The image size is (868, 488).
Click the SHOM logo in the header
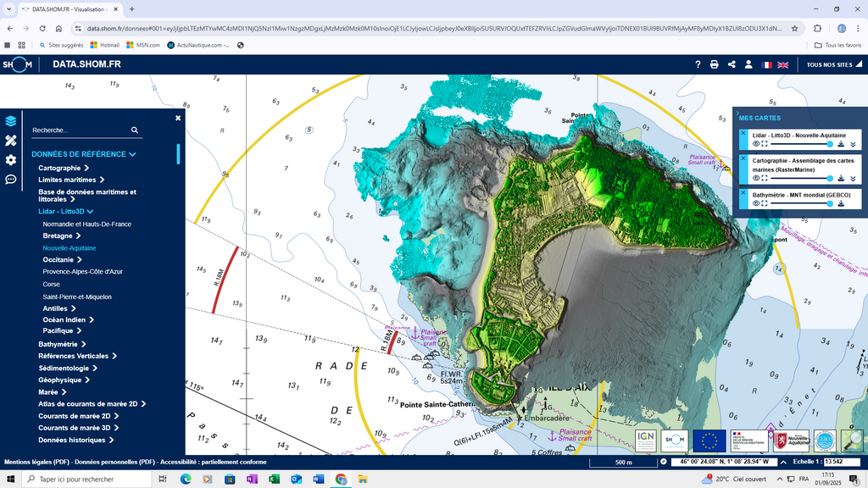point(17,64)
